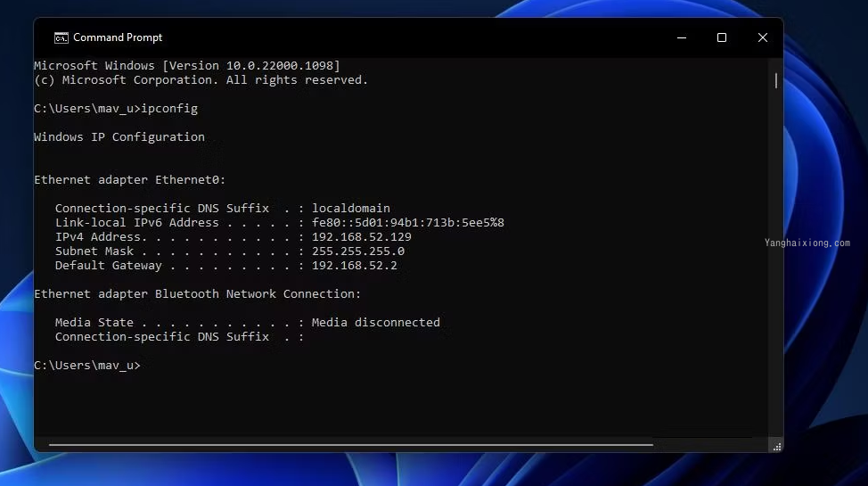Click the 'Default Gateway' label

click(x=109, y=266)
